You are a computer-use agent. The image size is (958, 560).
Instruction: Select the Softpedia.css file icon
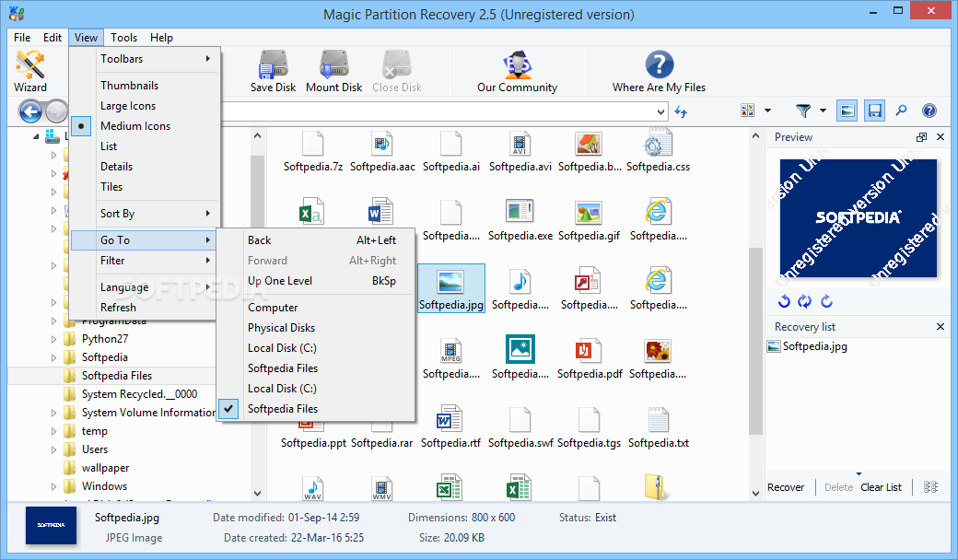[x=658, y=142]
